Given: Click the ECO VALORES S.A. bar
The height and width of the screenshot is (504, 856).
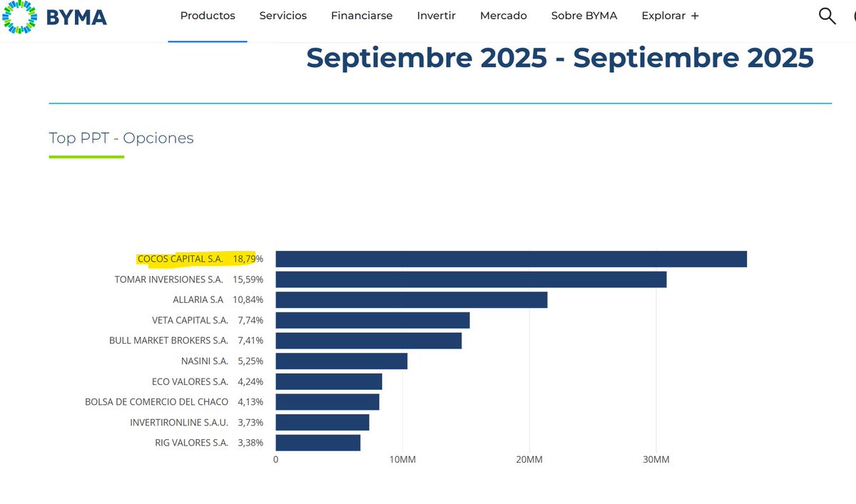Looking at the screenshot, I should pos(329,381).
